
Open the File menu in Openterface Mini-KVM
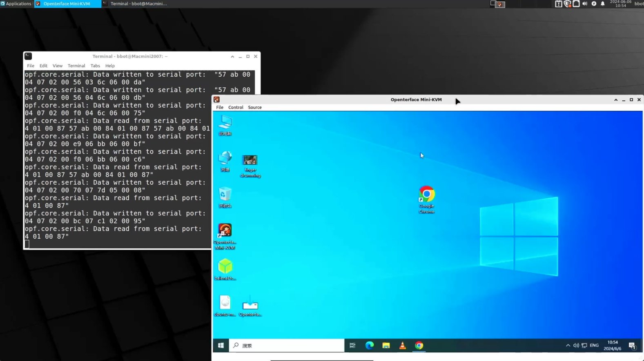pyautogui.click(x=220, y=107)
